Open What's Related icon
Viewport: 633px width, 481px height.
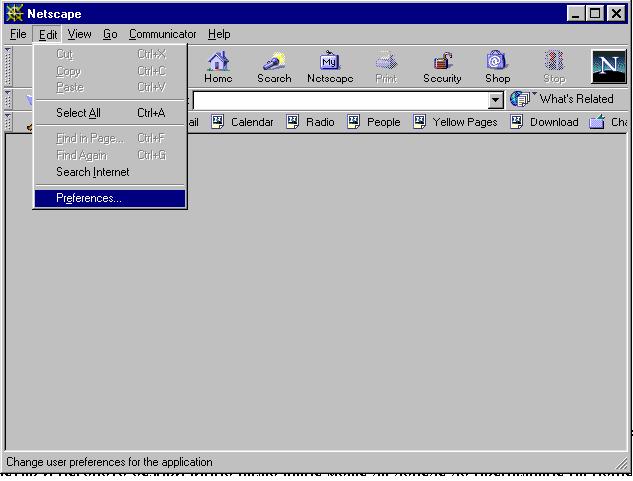coord(520,99)
